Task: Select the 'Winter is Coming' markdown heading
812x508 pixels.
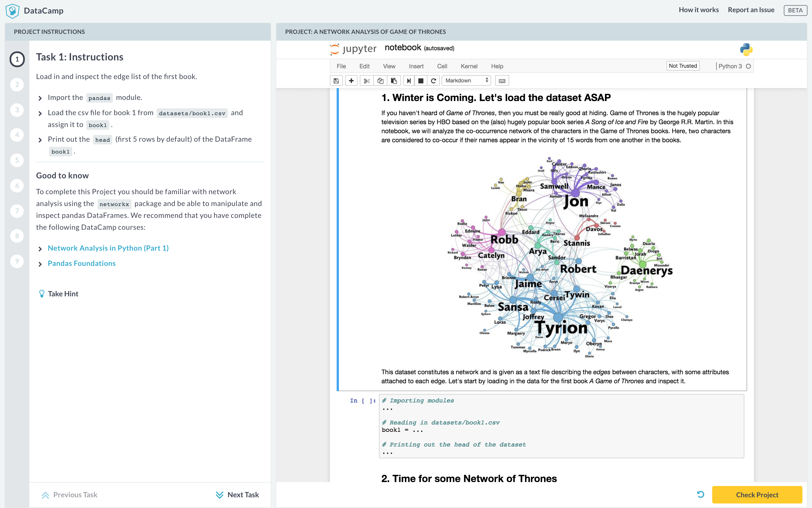Action: point(496,98)
